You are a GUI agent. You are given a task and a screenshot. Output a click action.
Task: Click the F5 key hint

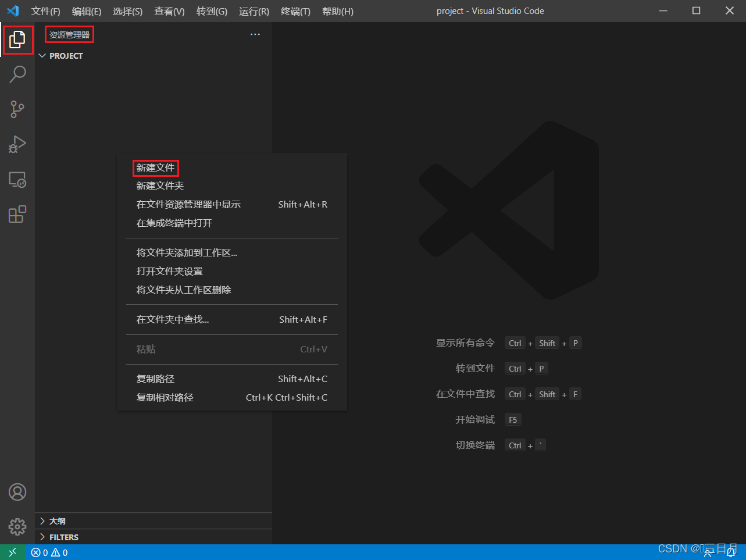click(x=513, y=420)
